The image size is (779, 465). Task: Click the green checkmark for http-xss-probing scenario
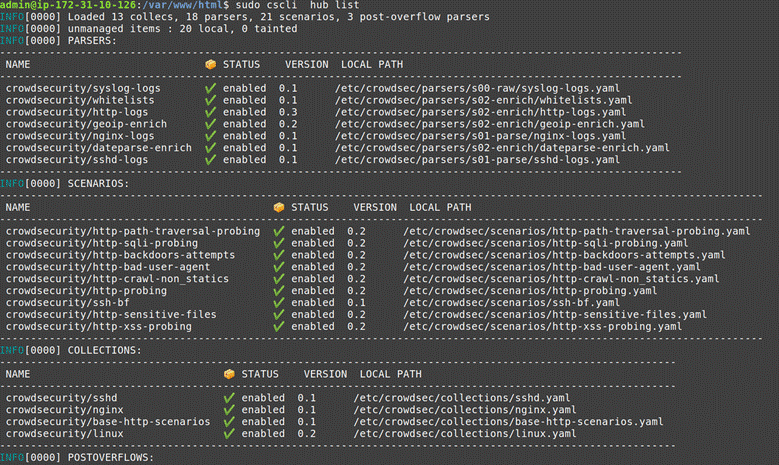pyautogui.click(x=279, y=327)
